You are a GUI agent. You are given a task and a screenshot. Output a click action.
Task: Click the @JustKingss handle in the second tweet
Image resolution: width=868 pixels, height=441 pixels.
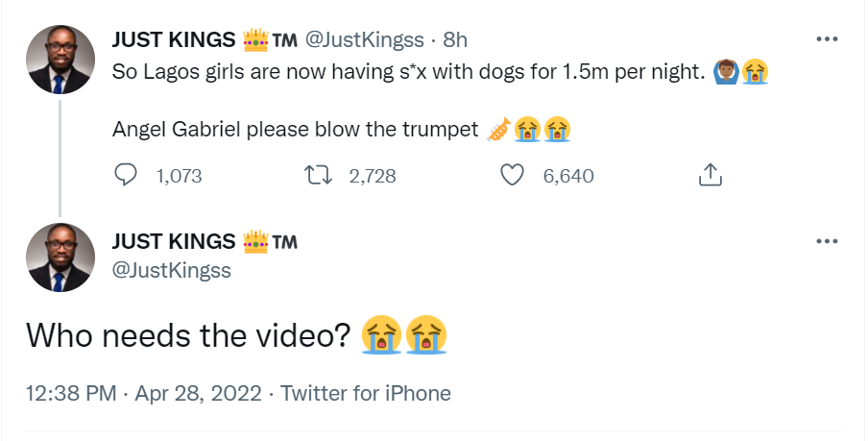tap(172, 270)
